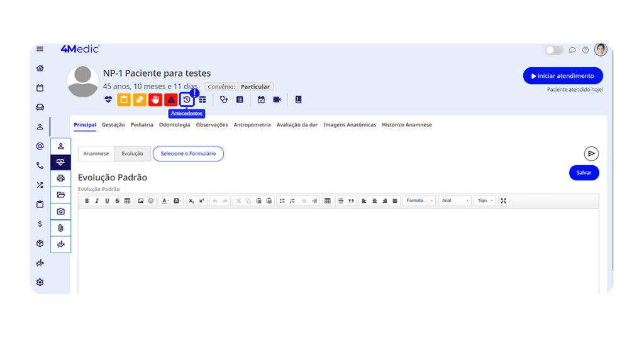644x338 pixels.
Task: Click the Iniciar atendimento button
Action: click(562, 76)
